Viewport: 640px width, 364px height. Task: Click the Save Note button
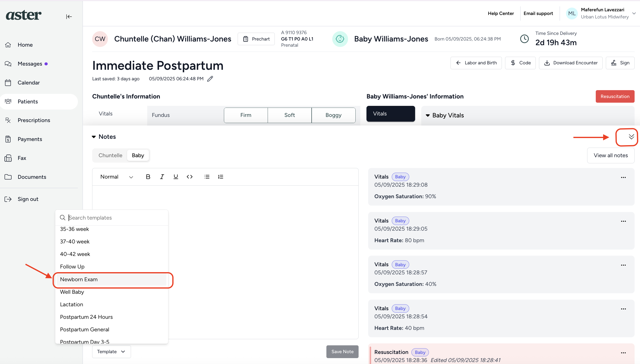point(342,351)
